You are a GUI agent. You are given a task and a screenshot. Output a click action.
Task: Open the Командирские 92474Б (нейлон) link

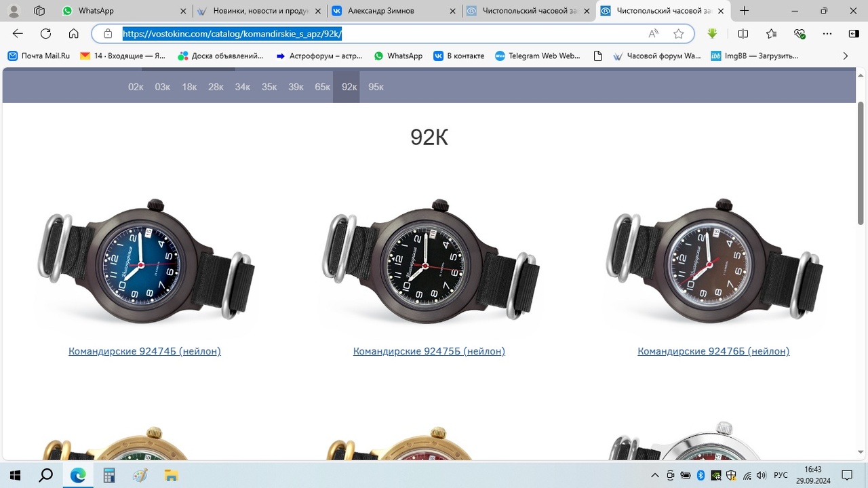pyautogui.click(x=144, y=351)
